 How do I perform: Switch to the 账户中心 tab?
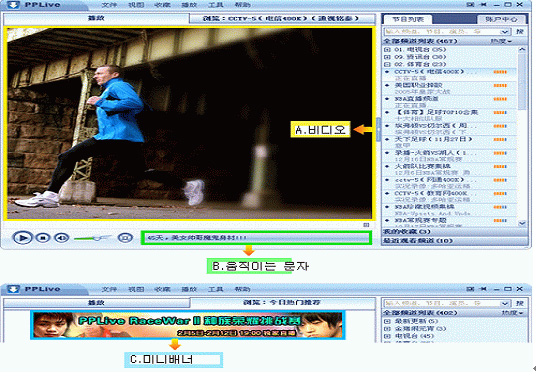click(x=501, y=19)
